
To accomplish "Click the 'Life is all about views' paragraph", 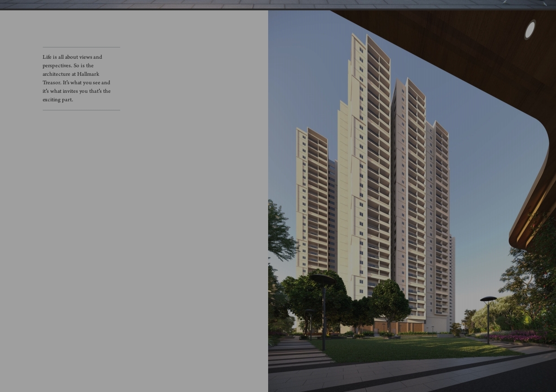I will (77, 78).
